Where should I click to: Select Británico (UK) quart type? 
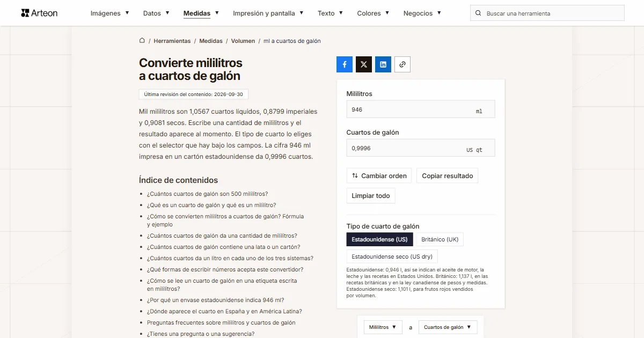pyautogui.click(x=440, y=239)
